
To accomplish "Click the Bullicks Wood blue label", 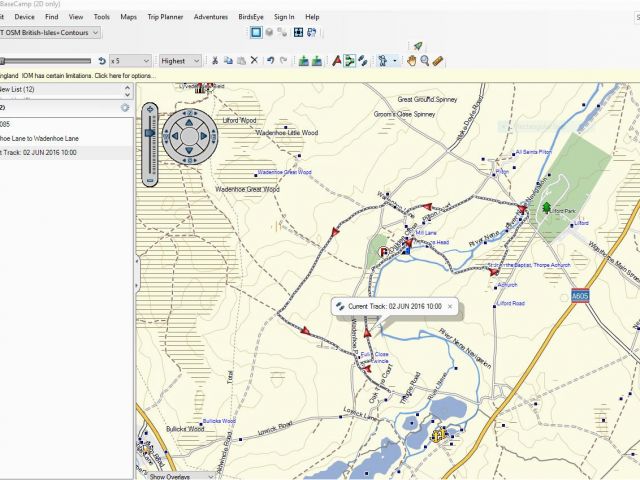I will coord(219,421).
